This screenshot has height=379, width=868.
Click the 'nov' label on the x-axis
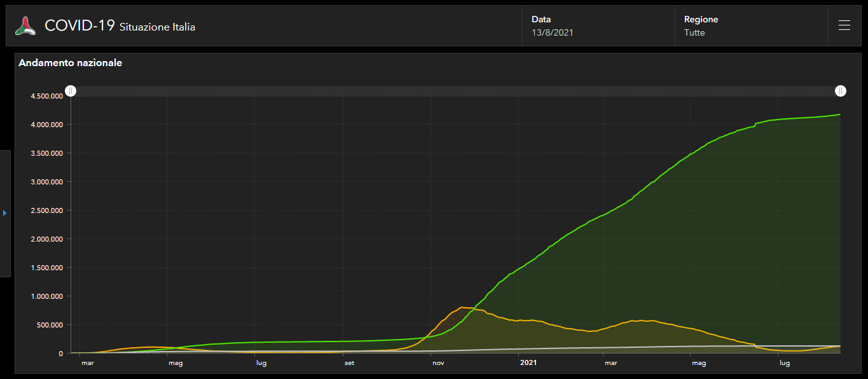coord(438,363)
